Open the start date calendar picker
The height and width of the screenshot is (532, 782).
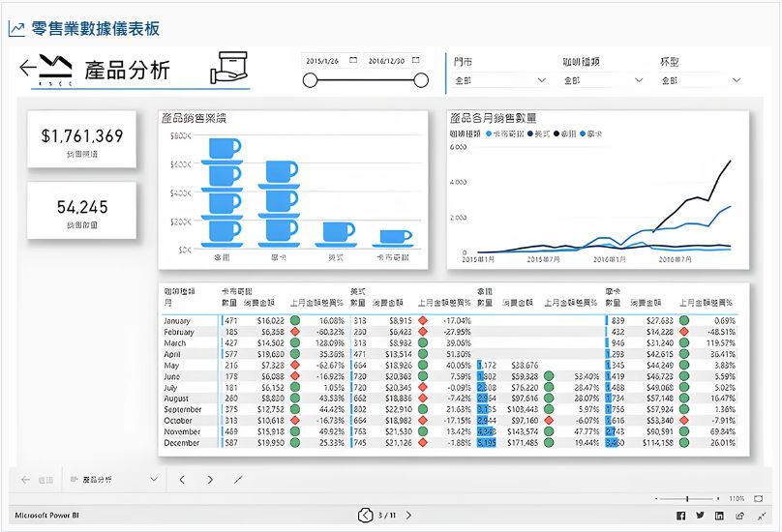coord(352,60)
